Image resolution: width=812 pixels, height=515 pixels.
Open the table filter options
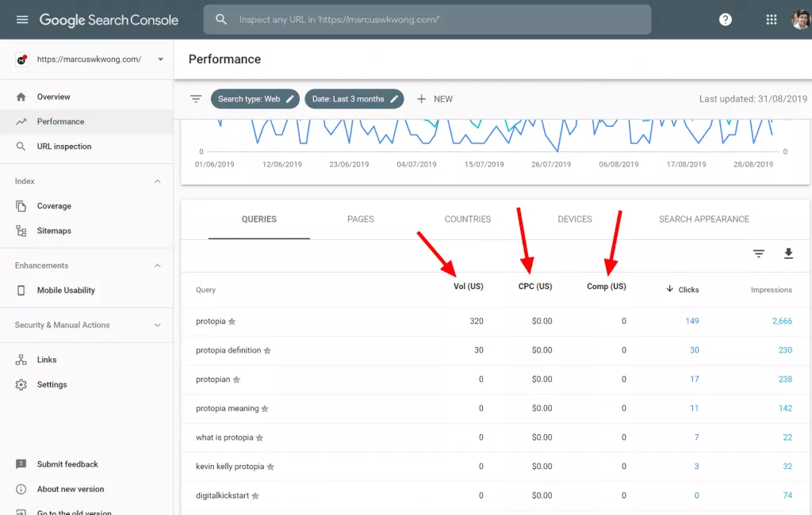coord(758,253)
